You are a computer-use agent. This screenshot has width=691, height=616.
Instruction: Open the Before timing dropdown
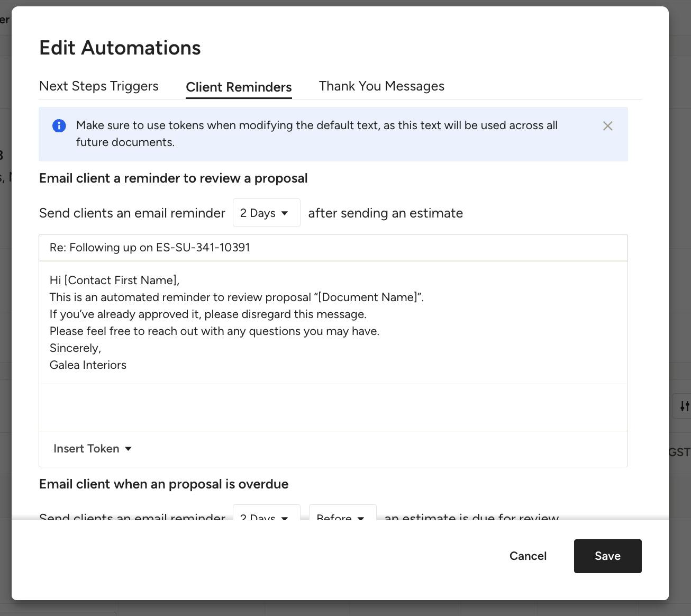coord(343,512)
